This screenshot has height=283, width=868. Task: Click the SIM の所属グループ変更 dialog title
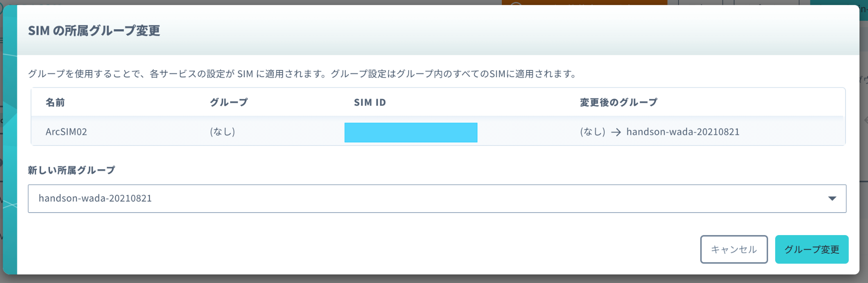coord(94,31)
